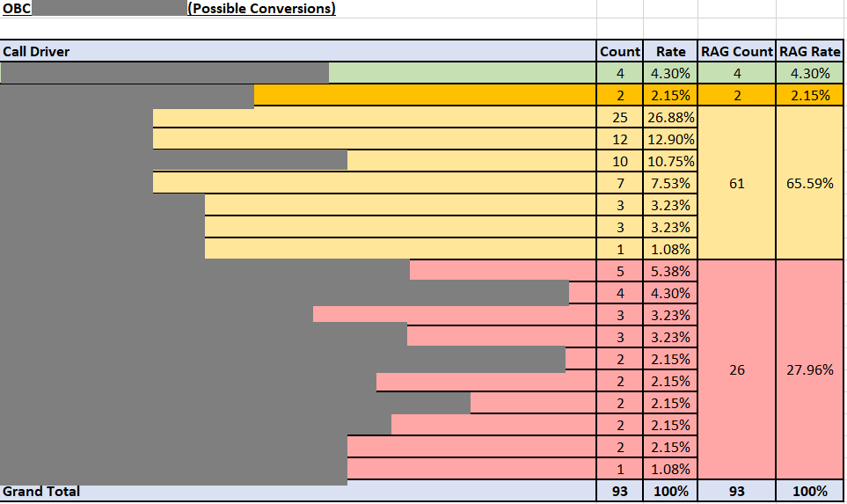Select the 5.38% rate cell
847x504 pixels.
(670, 271)
